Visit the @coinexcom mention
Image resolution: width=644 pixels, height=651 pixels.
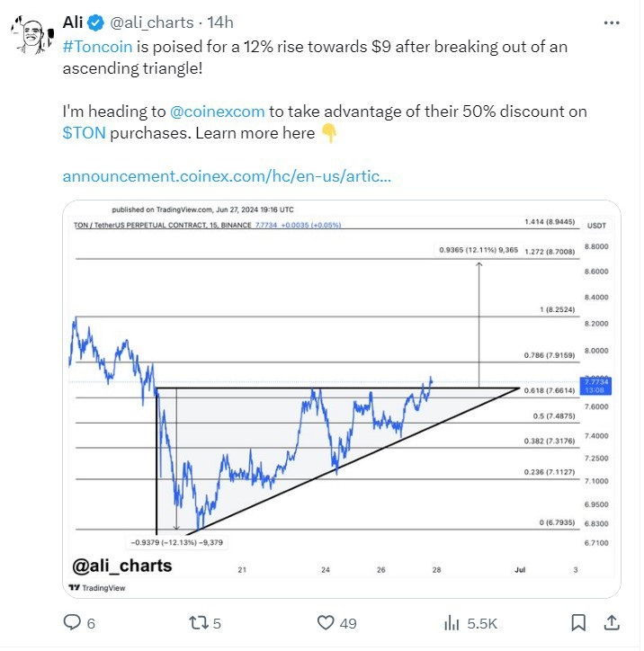[x=217, y=111]
